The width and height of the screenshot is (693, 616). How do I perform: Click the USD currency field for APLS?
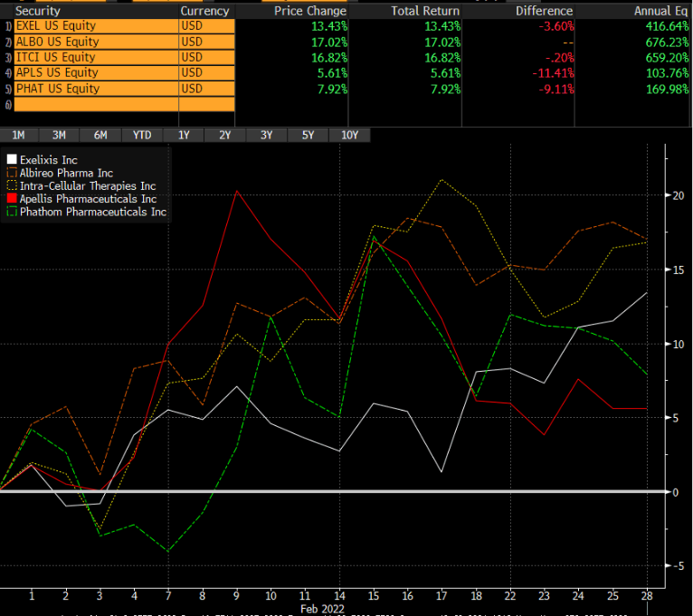click(x=207, y=73)
